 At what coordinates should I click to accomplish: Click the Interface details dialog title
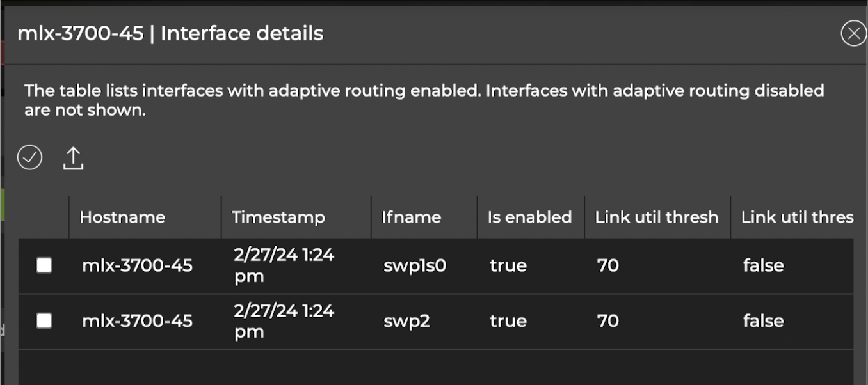[171, 33]
